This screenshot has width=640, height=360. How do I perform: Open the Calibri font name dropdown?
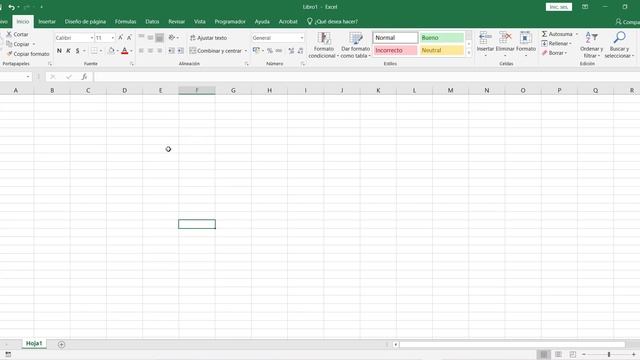pyautogui.click(x=92, y=38)
